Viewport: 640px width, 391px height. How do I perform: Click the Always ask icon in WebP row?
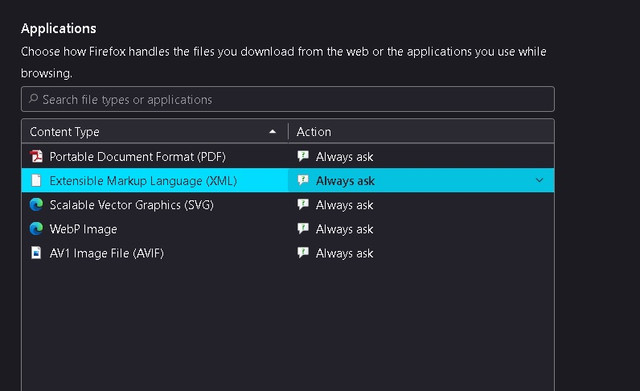[303, 228]
